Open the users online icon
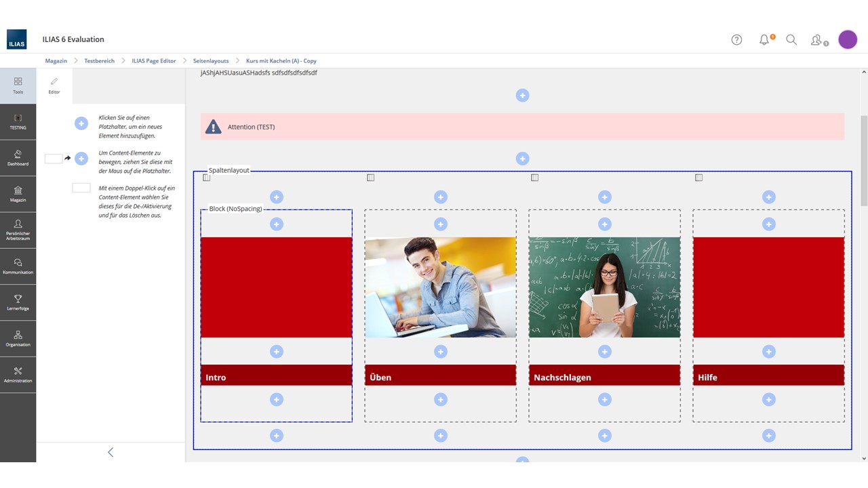The height and width of the screenshot is (488, 868). click(x=818, y=40)
